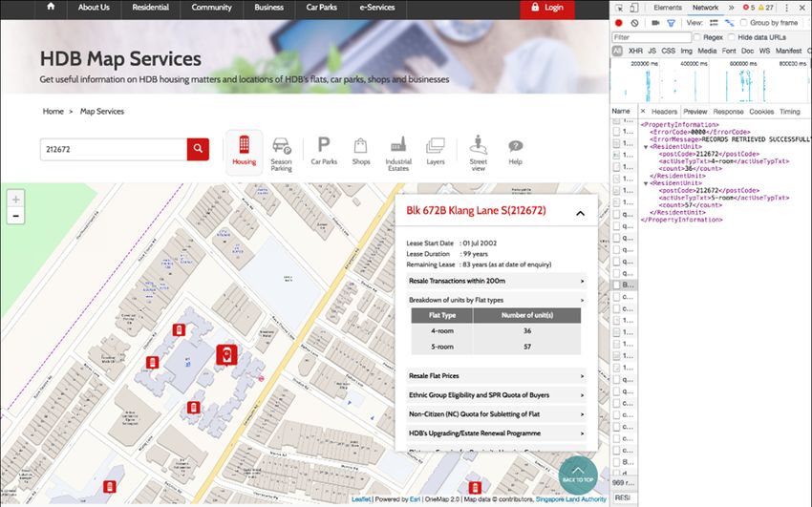812x507 pixels.
Task: Open the Help speech-bubble icon
Action: coord(515,152)
